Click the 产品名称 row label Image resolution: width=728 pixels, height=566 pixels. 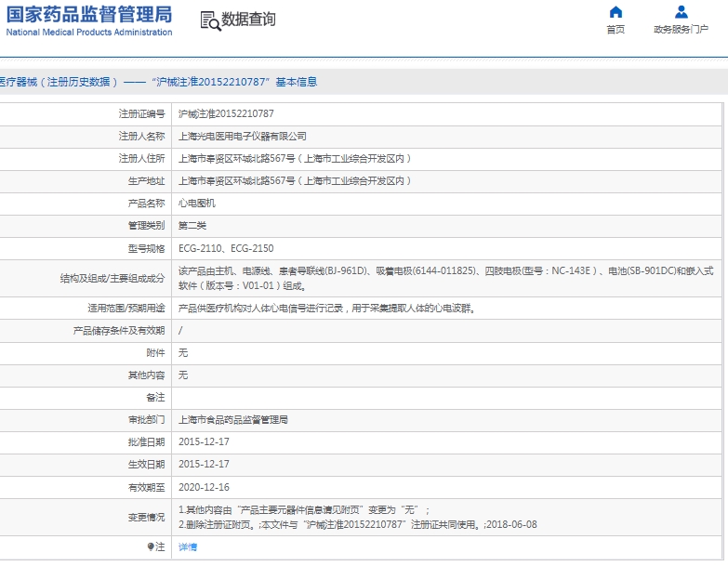(x=146, y=204)
